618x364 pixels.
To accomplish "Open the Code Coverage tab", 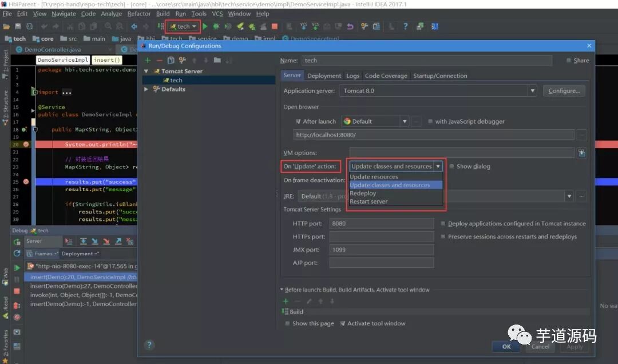I will 386,76.
